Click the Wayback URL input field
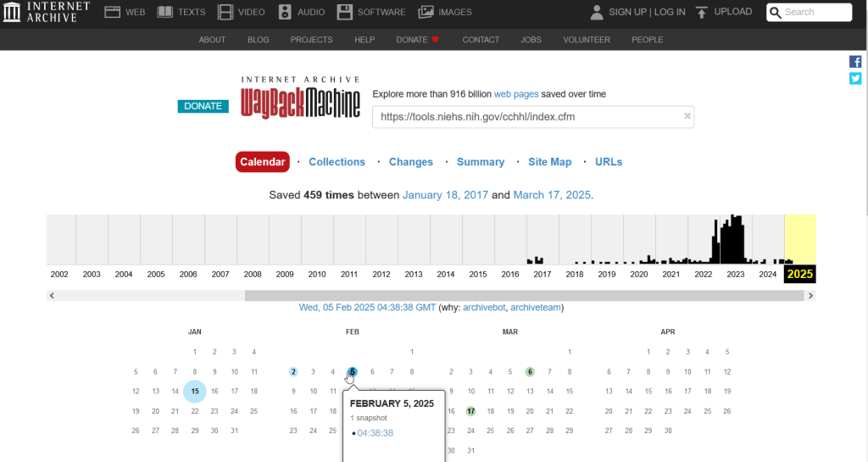The height and width of the screenshot is (462, 868). (x=526, y=116)
